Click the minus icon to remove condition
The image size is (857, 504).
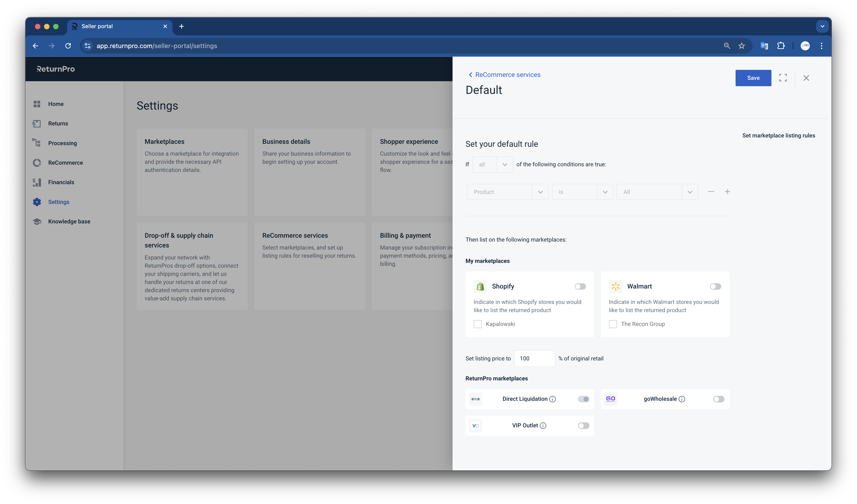(x=711, y=192)
